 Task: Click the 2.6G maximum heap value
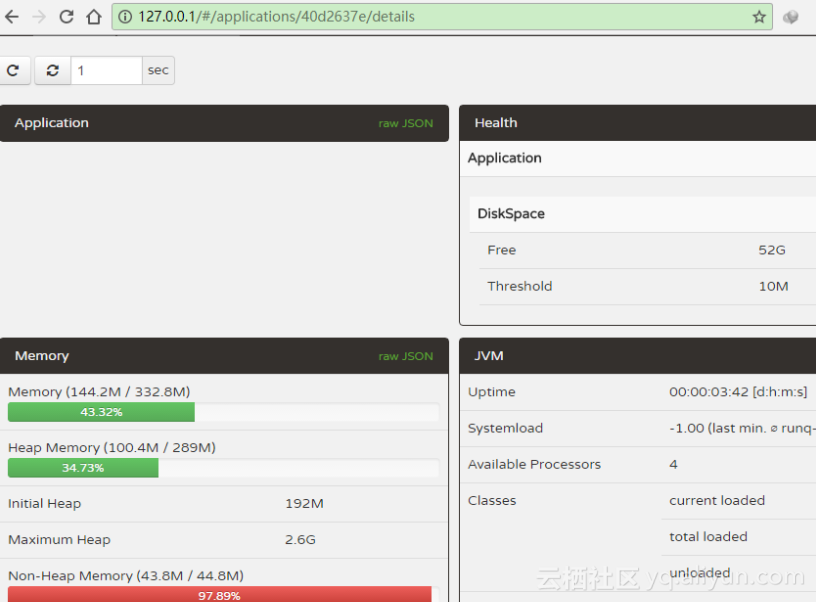(300, 540)
